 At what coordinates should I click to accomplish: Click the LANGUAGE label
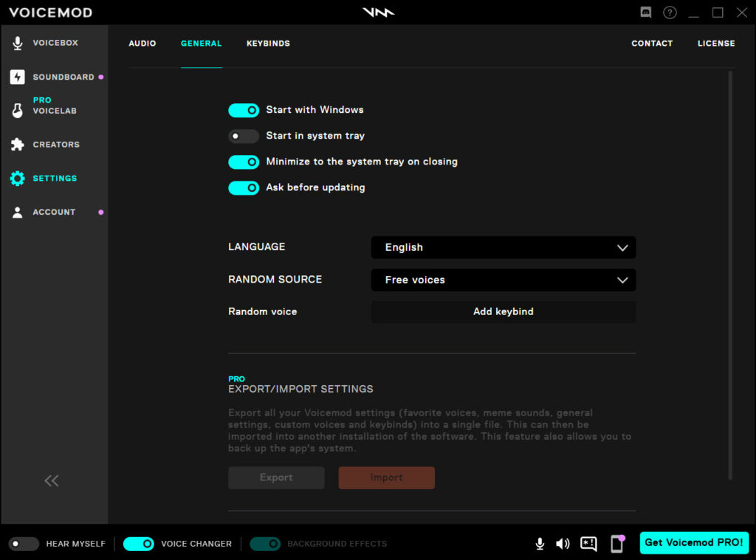[256, 246]
